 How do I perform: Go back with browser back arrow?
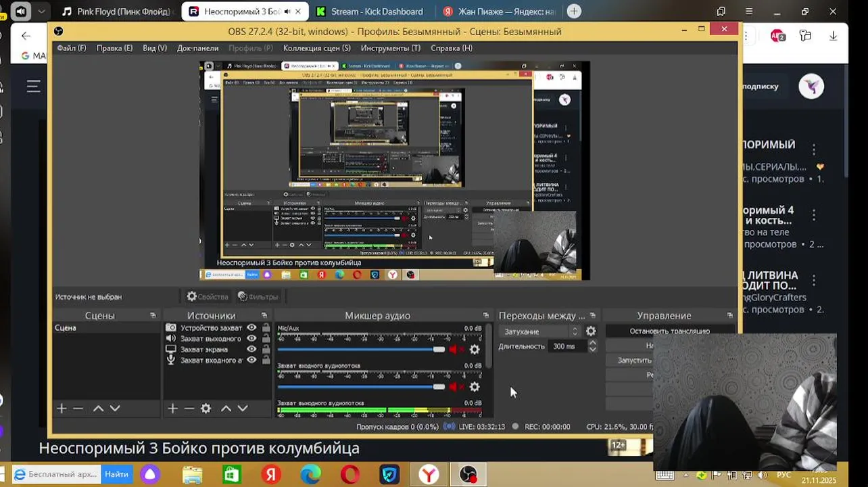26,36
